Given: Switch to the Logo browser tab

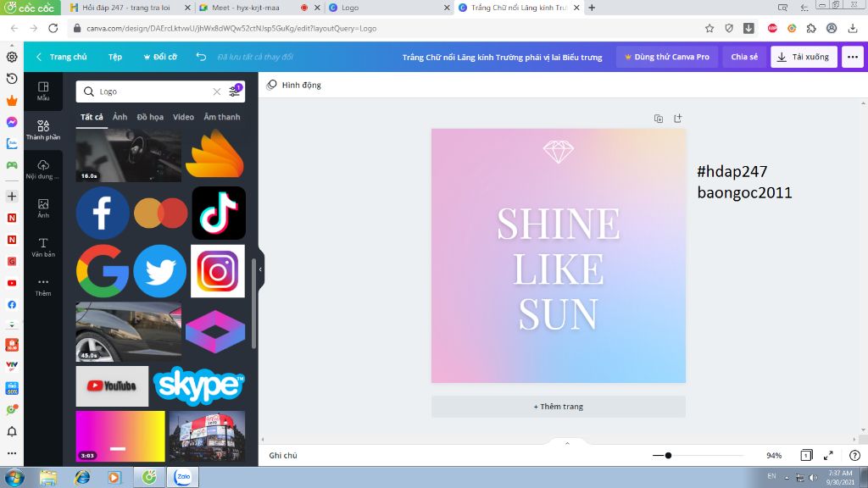Looking at the screenshot, I should point(389,8).
